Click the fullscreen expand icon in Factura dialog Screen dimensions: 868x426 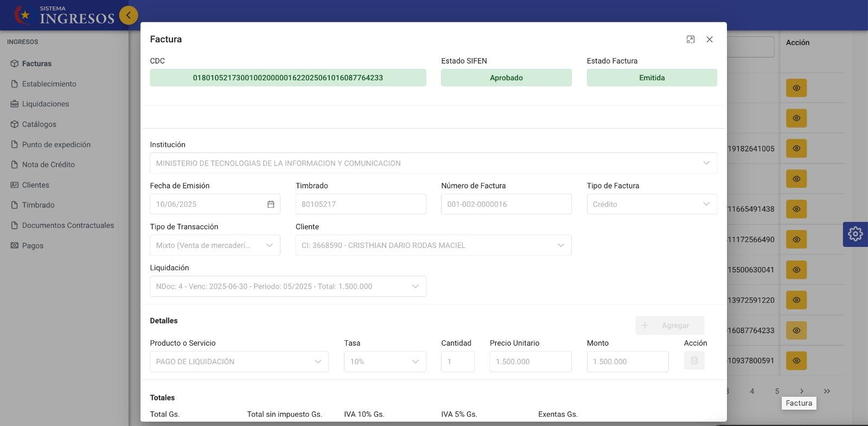(690, 40)
